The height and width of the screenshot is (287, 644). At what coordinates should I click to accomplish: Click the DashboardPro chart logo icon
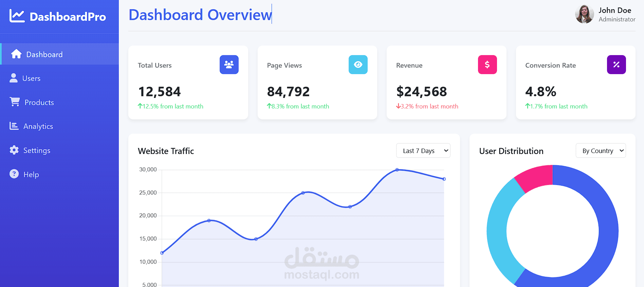[17, 16]
